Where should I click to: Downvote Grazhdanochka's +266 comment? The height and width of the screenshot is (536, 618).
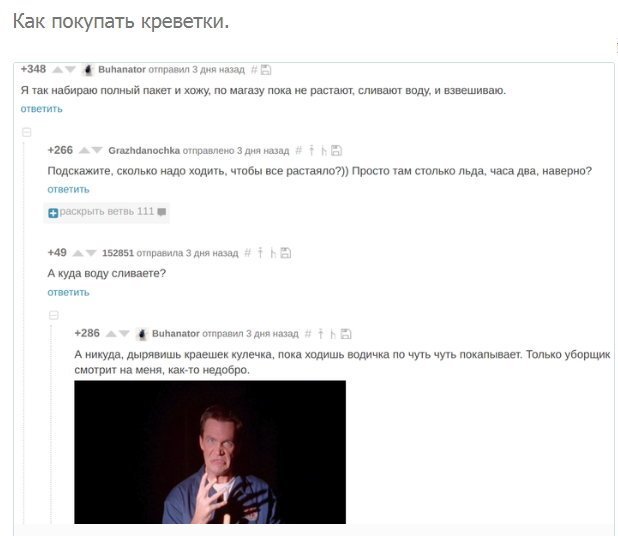pyautogui.click(x=97, y=151)
